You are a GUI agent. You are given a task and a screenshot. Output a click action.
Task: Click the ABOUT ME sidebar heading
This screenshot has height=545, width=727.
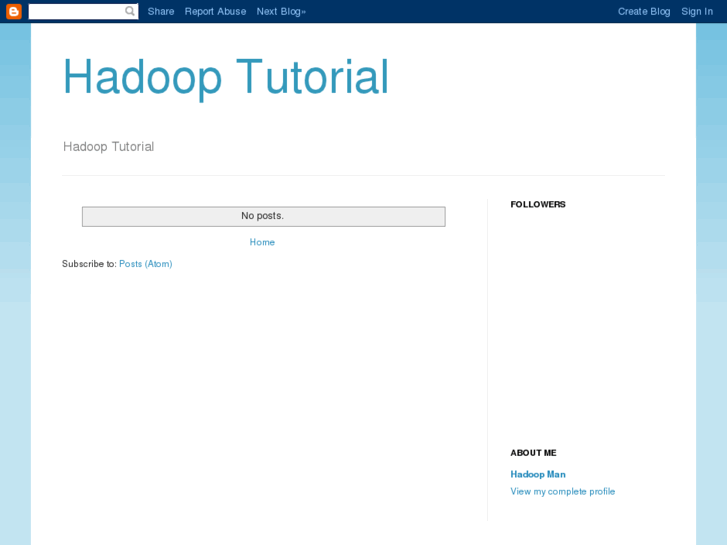(x=533, y=453)
